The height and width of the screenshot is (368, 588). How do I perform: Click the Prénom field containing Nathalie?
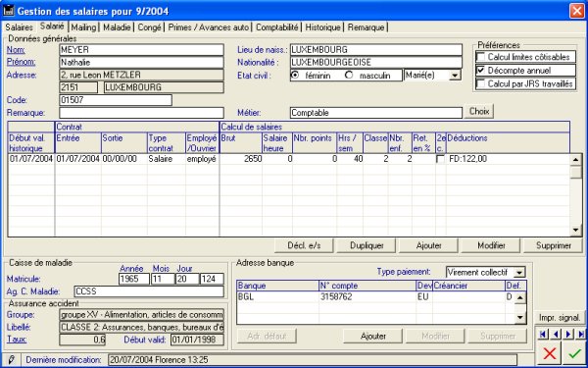pyautogui.click(x=141, y=63)
